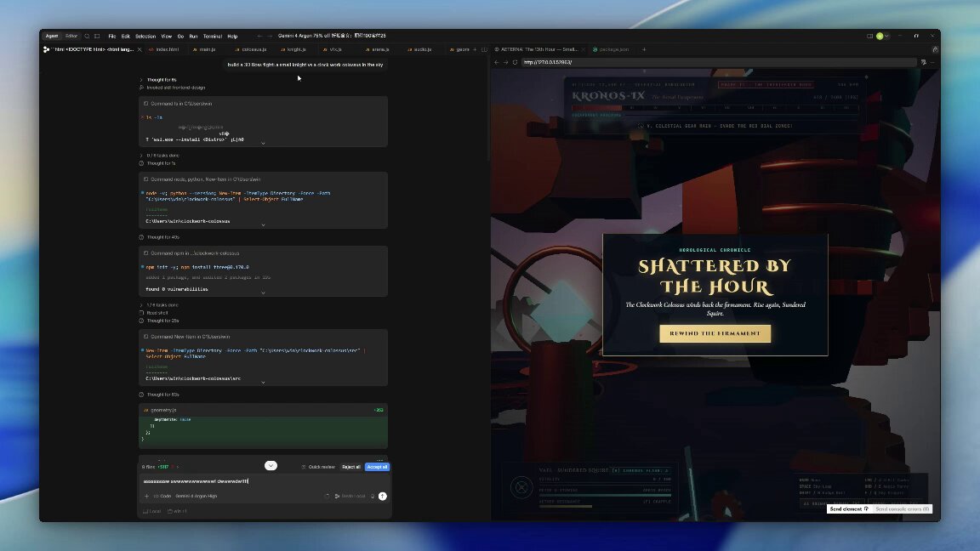Screen dimensions: 980x551
Task: Switch to Editor mode
Action: point(71,37)
